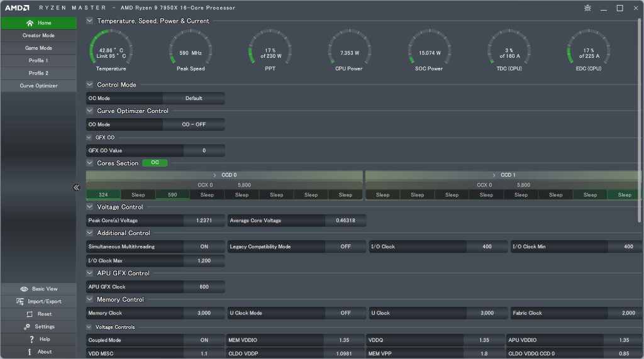Select the Game Mode profile
This screenshot has height=359, width=644.
click(x=38, y=48)
